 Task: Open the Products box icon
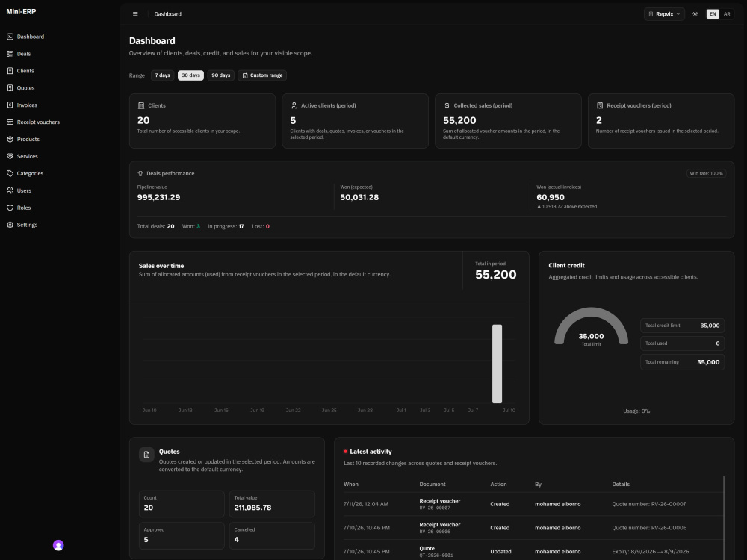coord(10,140)
